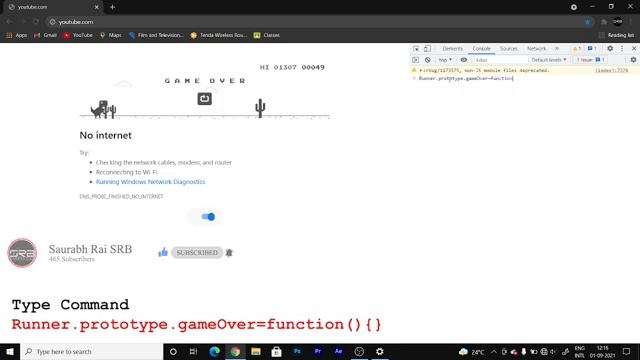Open the Default levels dropdown
The width and height of the screenshot is (640, 360).
pos(549,60)
